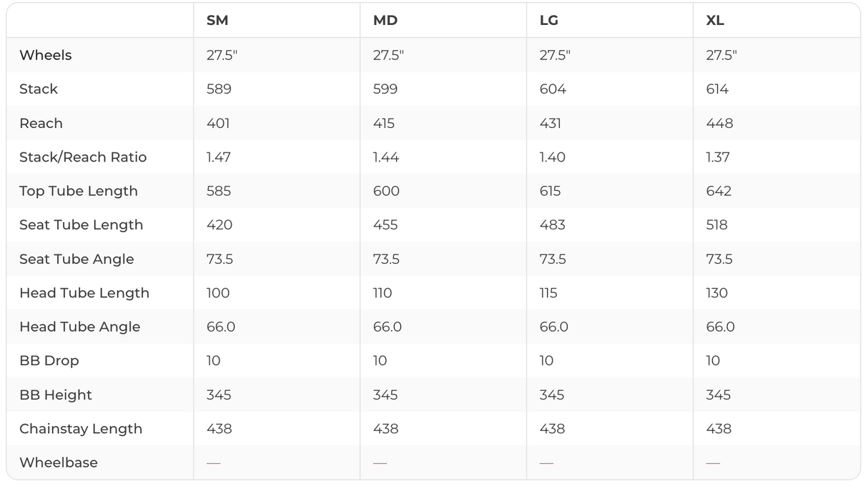Select the Top Tube Length label
Viewport: 868px width, 486px height.
tap(79, 191)
